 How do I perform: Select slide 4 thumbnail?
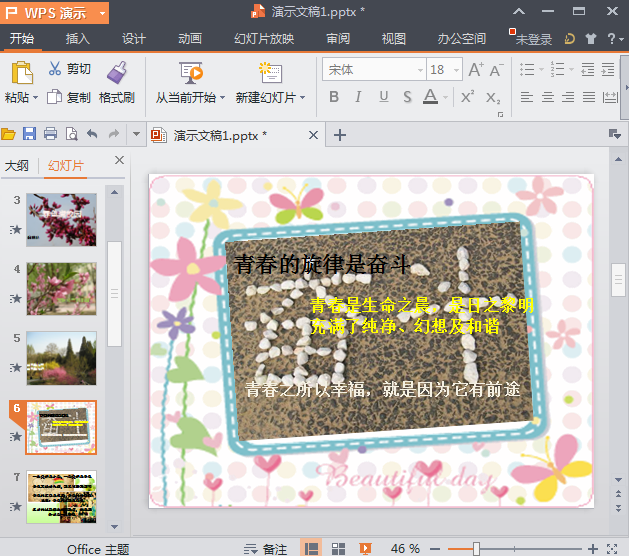coord(61,288)
